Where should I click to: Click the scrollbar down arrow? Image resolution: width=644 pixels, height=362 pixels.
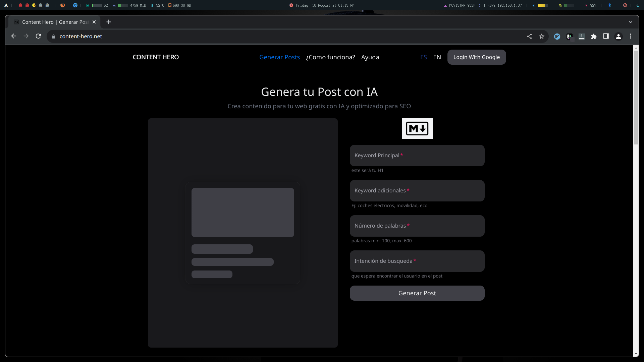click(x=636, y=354)
